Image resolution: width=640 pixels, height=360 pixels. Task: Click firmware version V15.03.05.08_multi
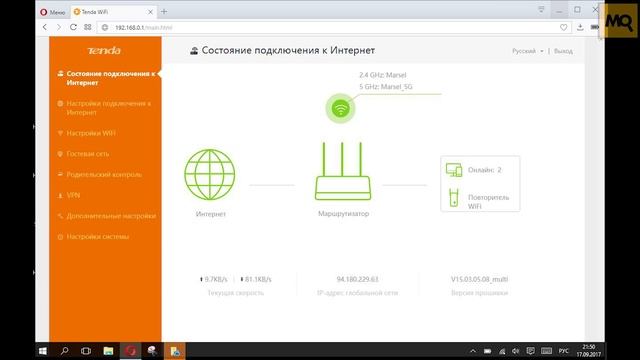(x=479, y=279)
